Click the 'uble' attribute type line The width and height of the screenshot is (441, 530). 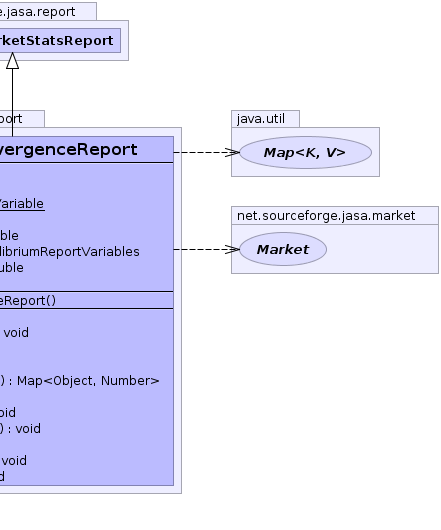coord(12,268)
